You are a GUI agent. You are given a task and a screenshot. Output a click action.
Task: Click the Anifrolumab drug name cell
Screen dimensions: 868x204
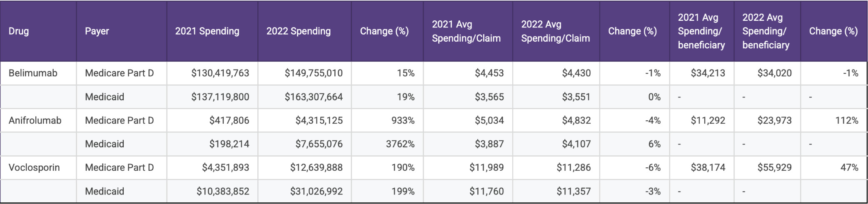click(35, 121)
